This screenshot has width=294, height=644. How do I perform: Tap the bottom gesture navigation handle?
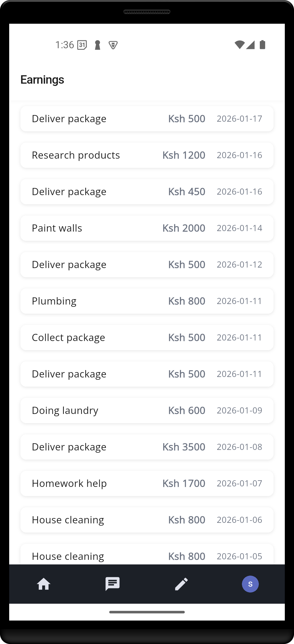tap(147, 612)
